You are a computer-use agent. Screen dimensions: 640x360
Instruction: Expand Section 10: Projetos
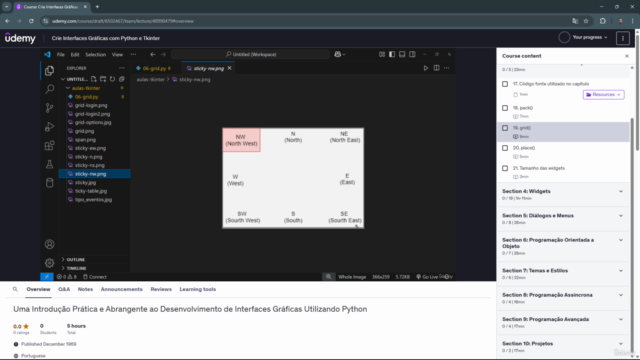tap(563, 347)
